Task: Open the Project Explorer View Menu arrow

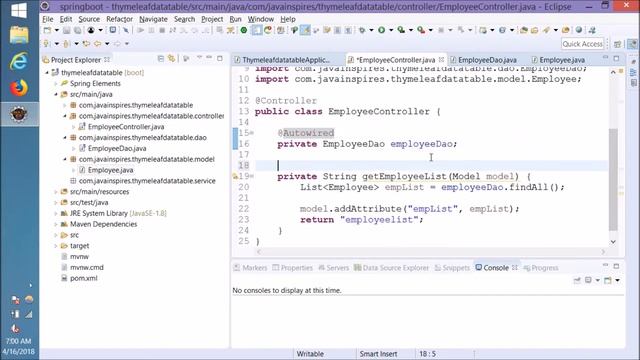Action: tap(199, 58)
